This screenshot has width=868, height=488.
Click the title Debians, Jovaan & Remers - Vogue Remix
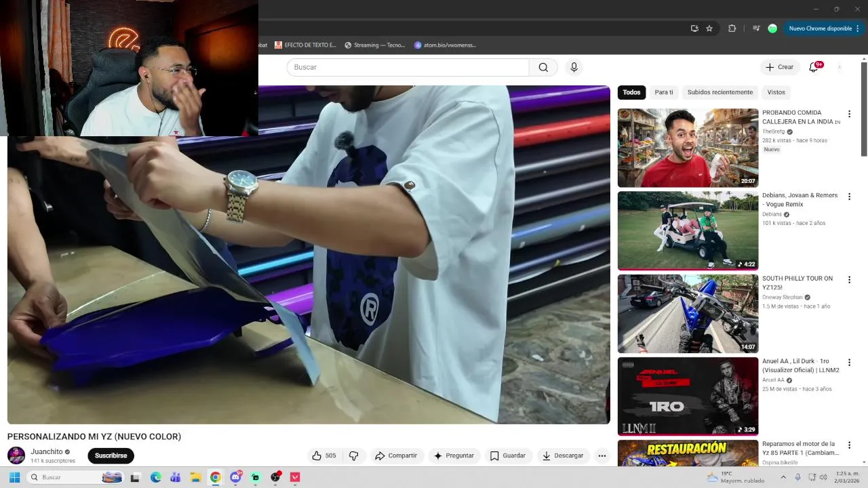pos(800,199)
